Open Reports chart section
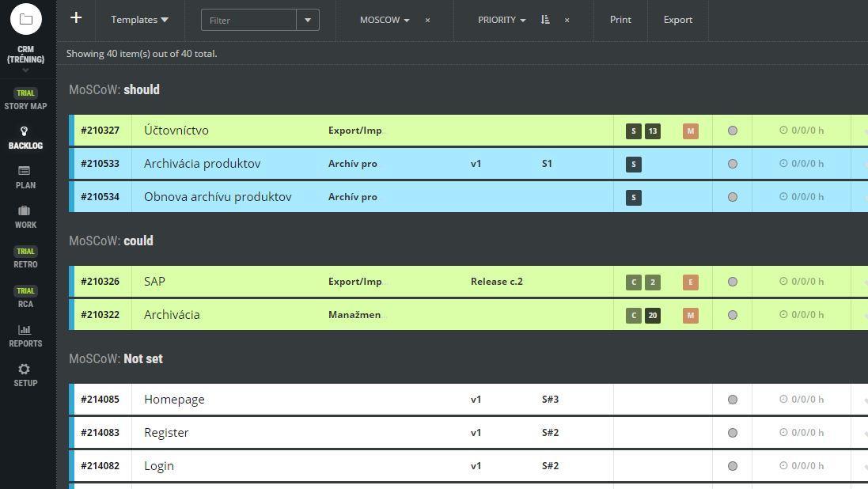Viewport: 868px width, 489px height. (25, 335)
